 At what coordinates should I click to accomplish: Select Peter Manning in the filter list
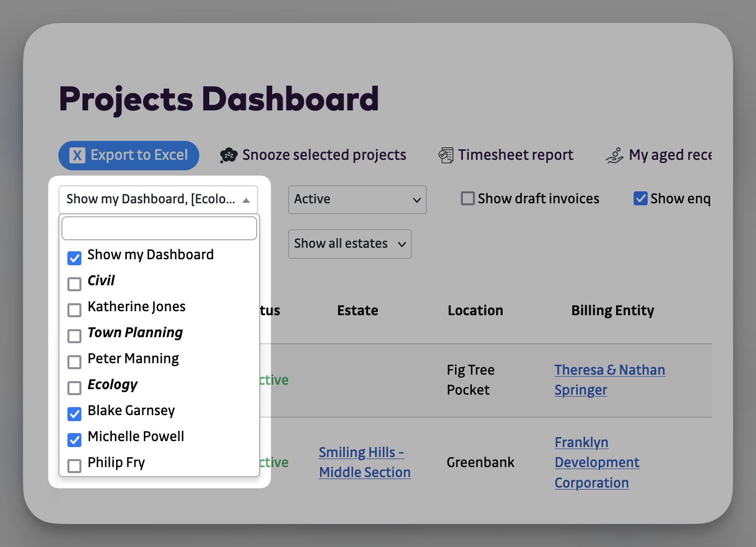pos(74,362)
